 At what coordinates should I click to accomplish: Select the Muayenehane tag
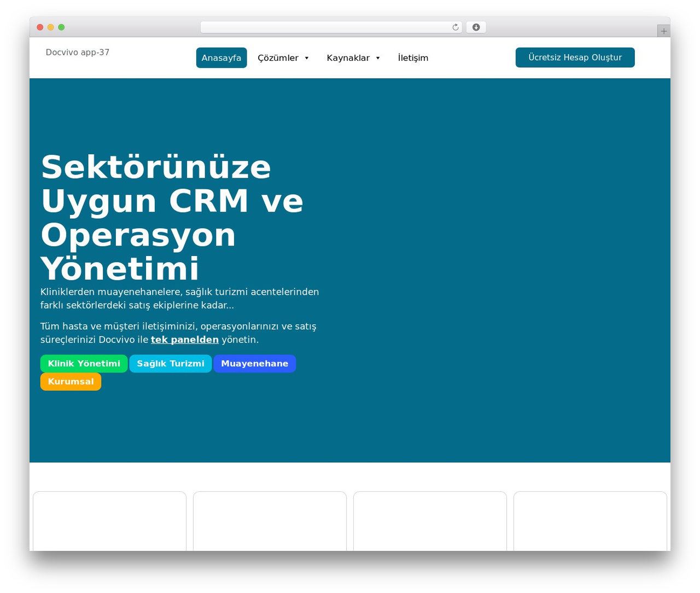(x=255, y=364)
